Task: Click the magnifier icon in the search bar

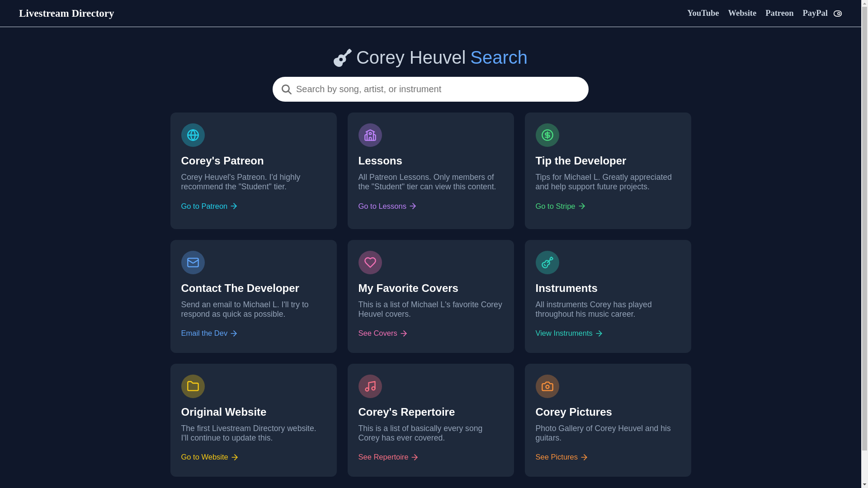Action: pos(286,89)
